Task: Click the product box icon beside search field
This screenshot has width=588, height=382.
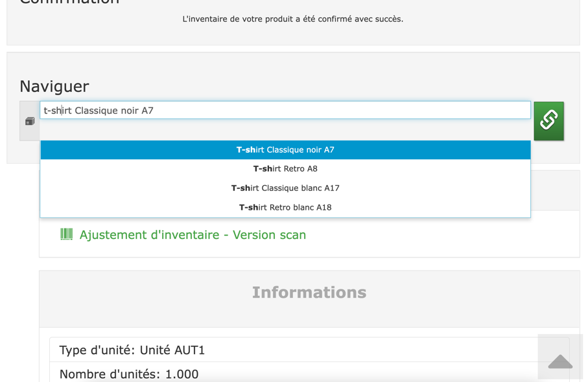Action: click(x=30, y=121)
